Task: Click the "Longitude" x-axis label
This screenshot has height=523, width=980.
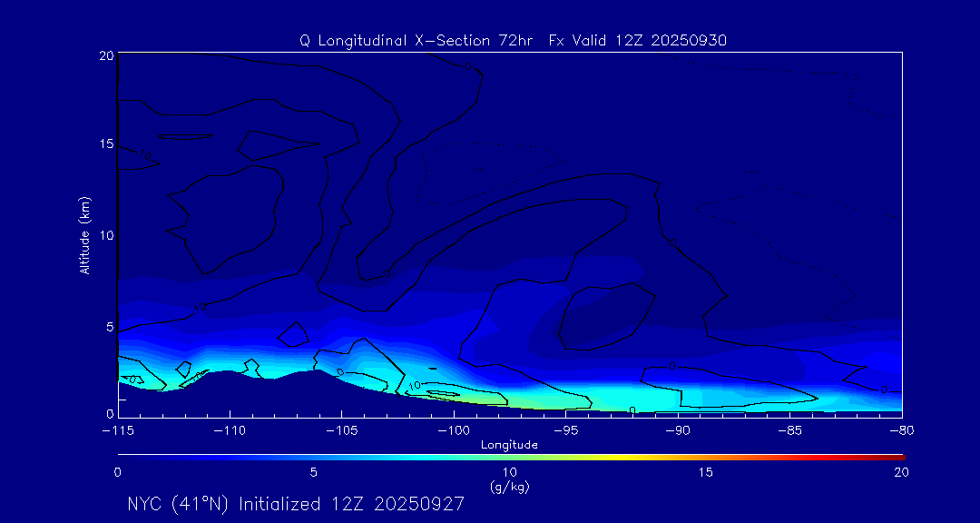Action: [509, 445]
